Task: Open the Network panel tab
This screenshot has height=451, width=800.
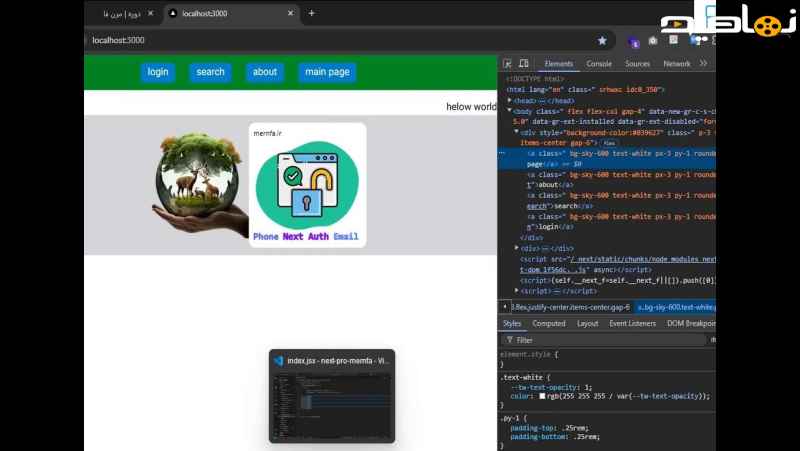Action: [677, 64]
